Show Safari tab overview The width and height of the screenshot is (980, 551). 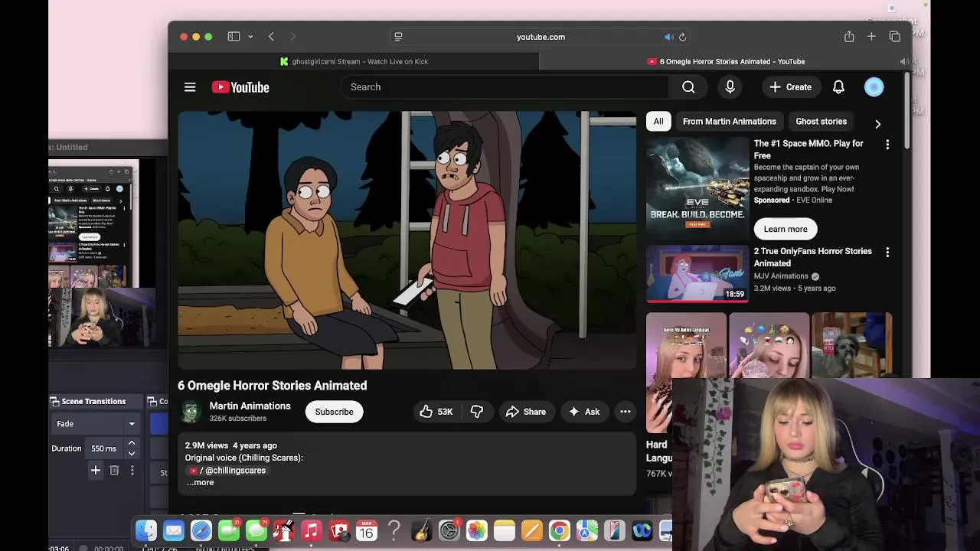[x=894, y=37]
